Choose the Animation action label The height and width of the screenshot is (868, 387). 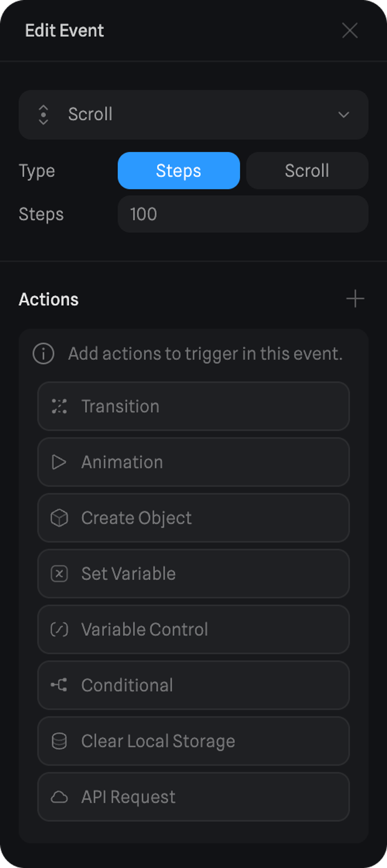(x=122, y=462)
